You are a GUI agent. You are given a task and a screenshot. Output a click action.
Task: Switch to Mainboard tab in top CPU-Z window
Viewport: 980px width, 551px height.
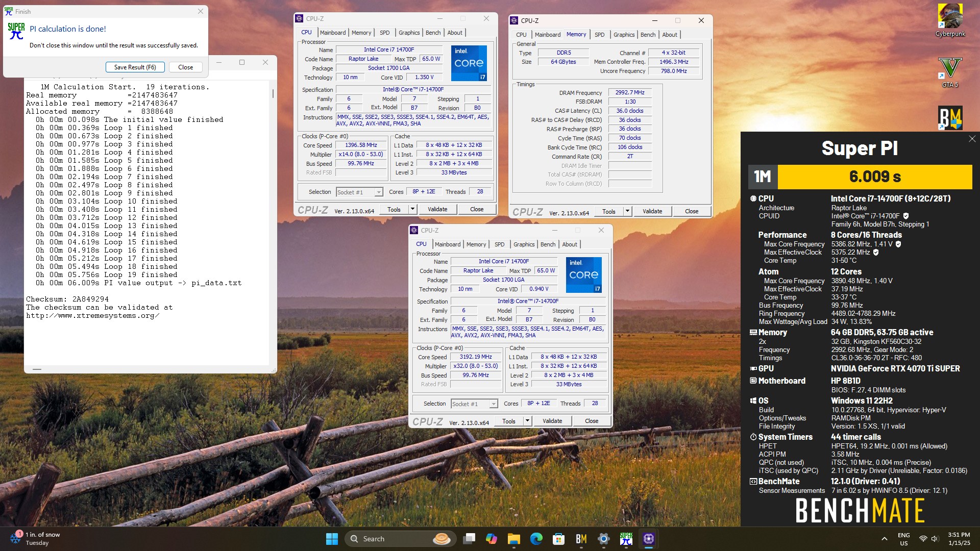333,33
